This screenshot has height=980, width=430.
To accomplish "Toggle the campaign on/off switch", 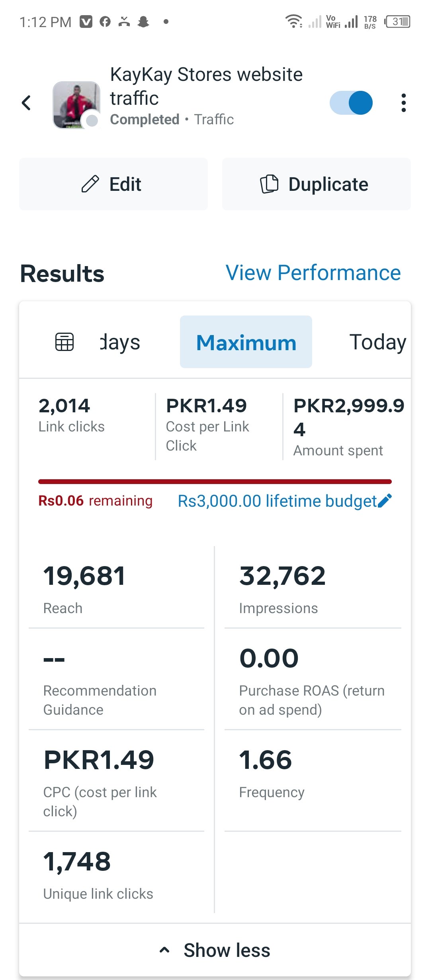I will (351, 103).
